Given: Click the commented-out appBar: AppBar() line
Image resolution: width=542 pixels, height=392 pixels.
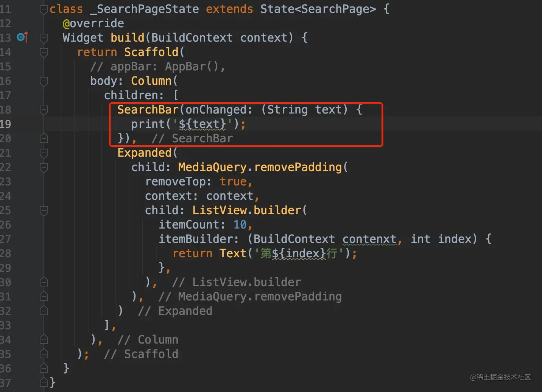Looking at the screenshot, I should click(x=158, y=67).
